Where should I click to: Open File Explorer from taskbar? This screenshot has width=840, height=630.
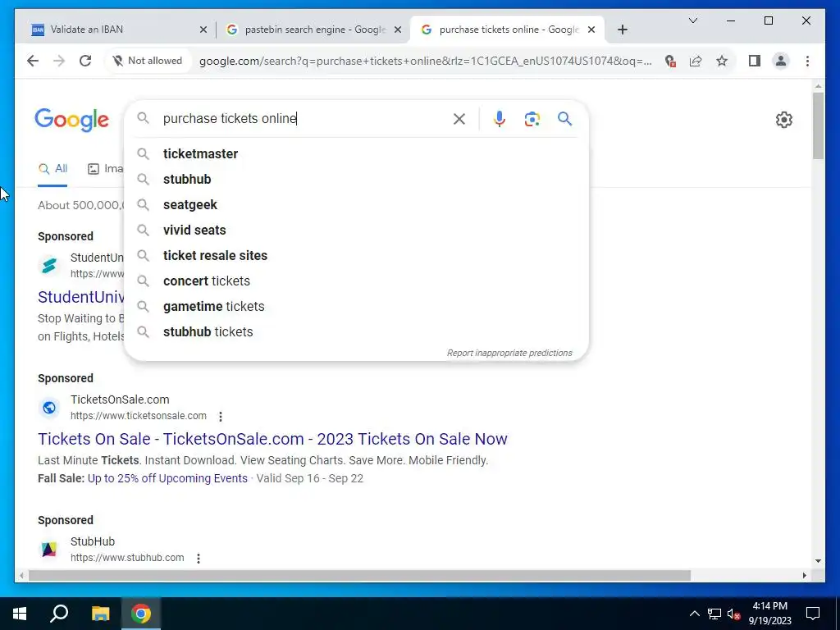100,614
